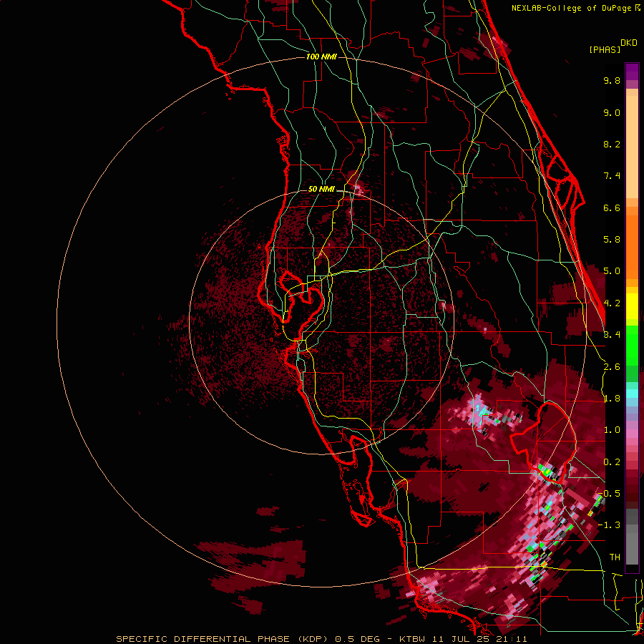Click the -1.3 value on the scale

609,526
